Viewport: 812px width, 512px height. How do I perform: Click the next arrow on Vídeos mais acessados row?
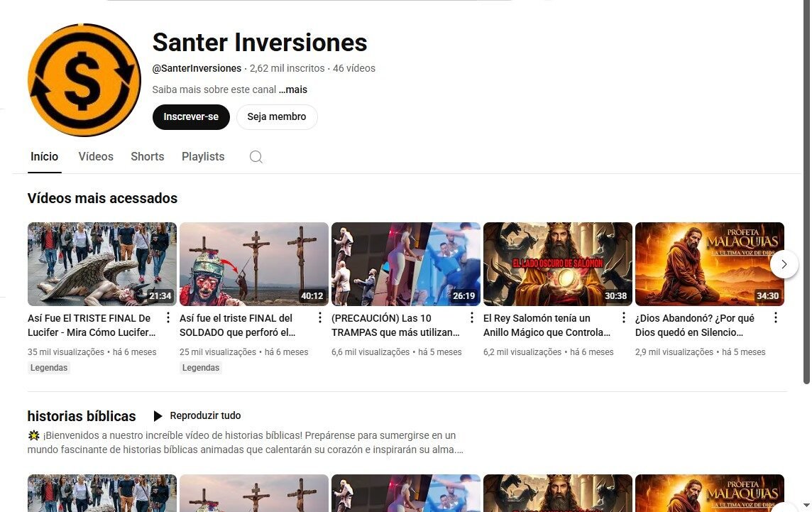click(784, 263)
